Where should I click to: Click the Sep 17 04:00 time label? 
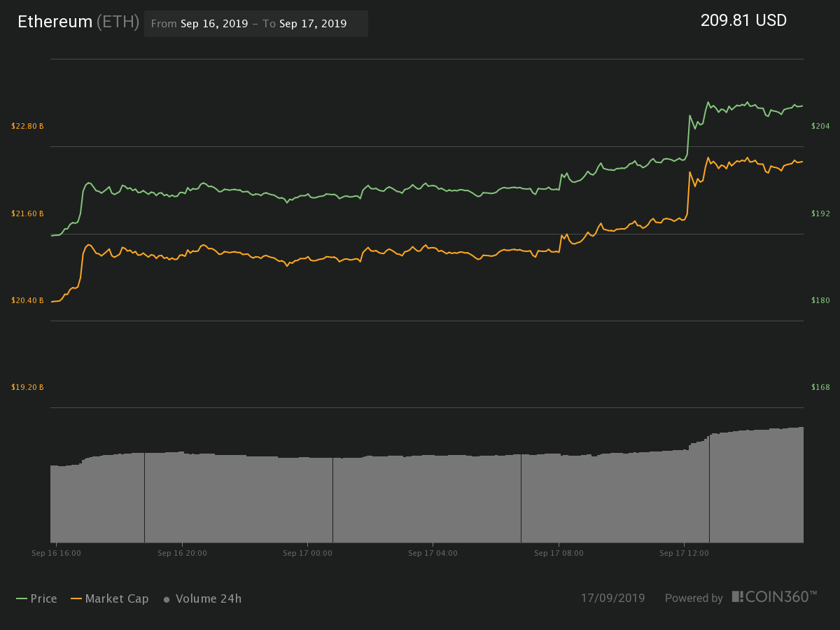click(433, 553)
